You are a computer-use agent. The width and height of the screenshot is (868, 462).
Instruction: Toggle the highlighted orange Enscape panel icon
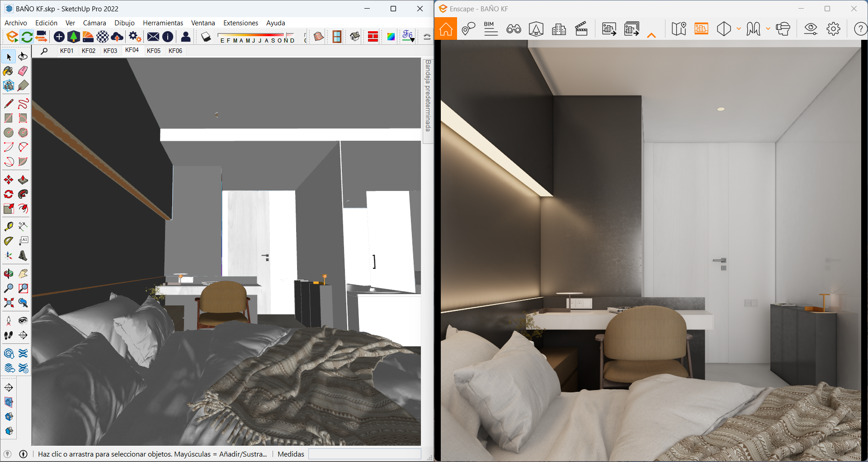(701, 29)
